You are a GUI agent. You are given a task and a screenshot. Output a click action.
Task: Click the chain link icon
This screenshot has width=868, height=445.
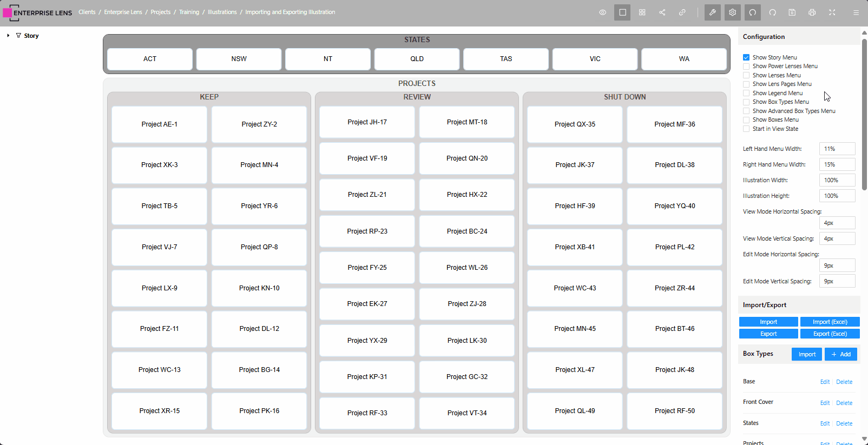[682, 12]
